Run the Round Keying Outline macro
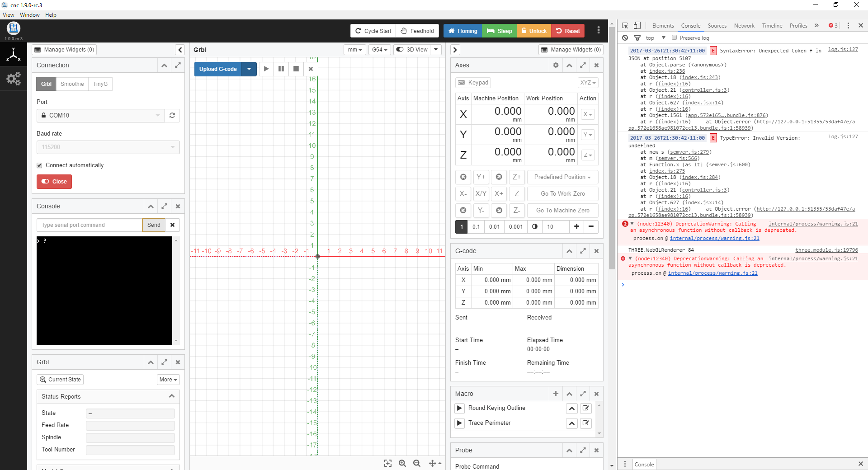868x470 pixels. point(459,408)
